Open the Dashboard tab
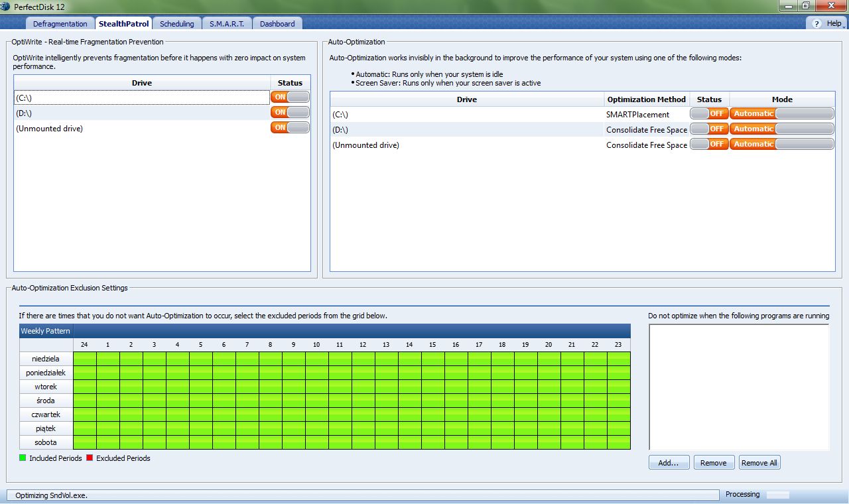This screenshot has height=504, width=849. tap(277, 23)
